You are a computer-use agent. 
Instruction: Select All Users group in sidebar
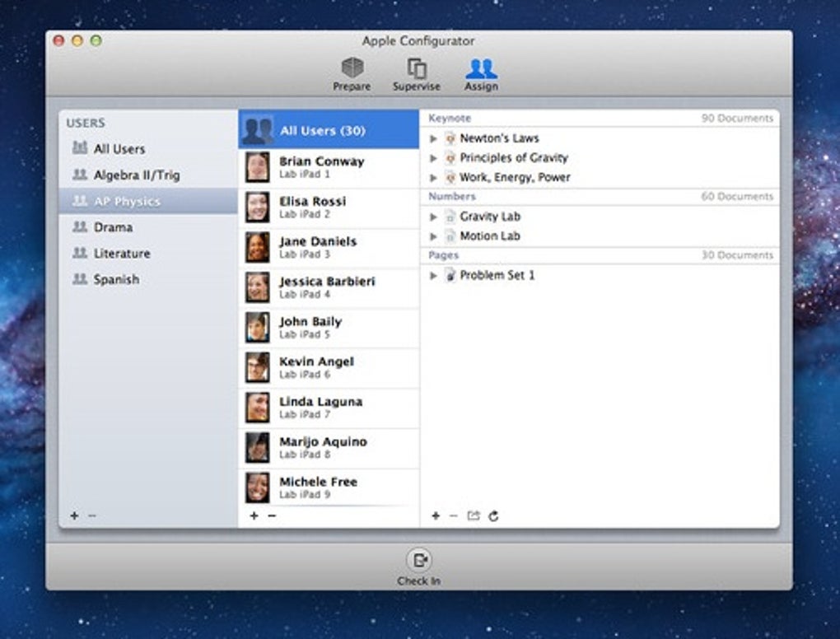(x=148, y=148)
